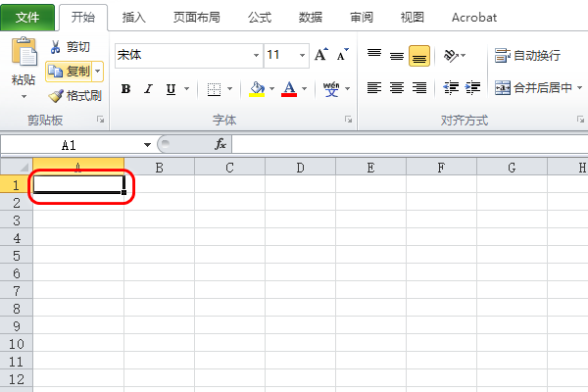588x392 pixels.
Task: Click Merge and Center (合并后居中)
Action: (533, 88)
